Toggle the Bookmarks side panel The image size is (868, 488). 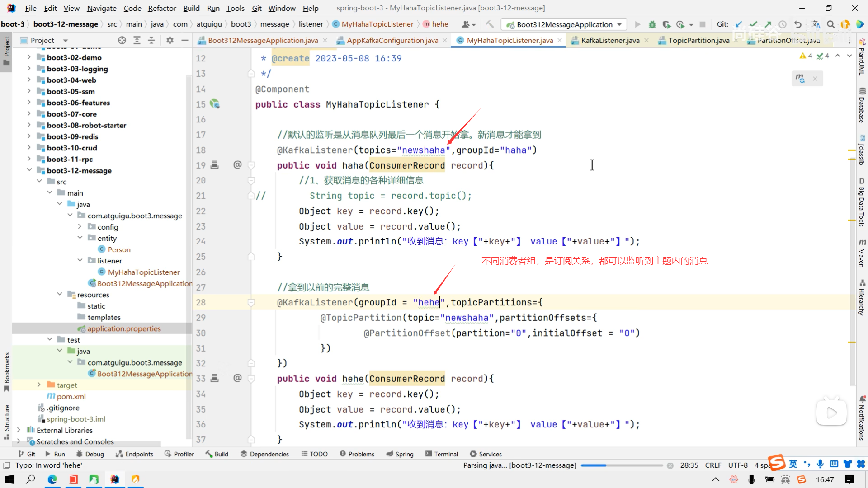click(6, 371)
